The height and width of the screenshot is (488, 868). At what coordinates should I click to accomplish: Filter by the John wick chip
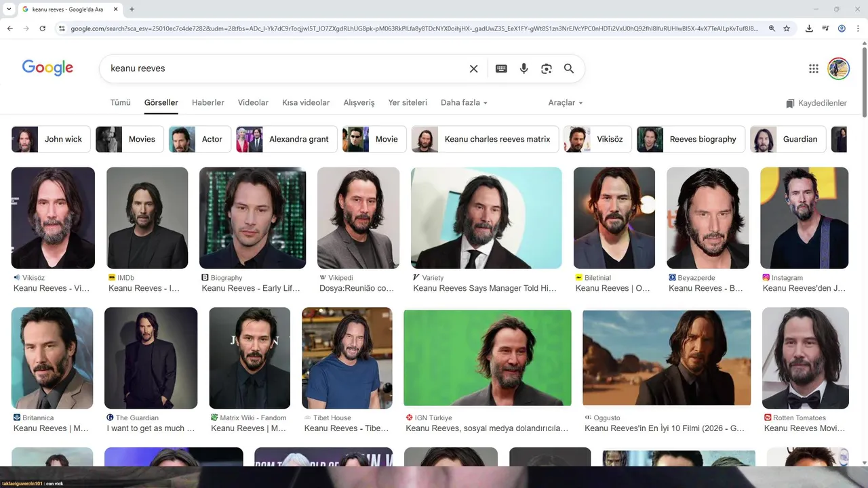pyautogui.click(x=51, y=139)
